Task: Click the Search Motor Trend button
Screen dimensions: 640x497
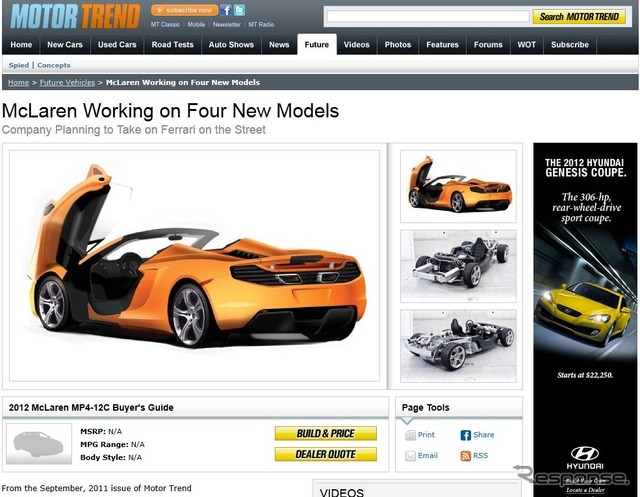Action: 579,17
